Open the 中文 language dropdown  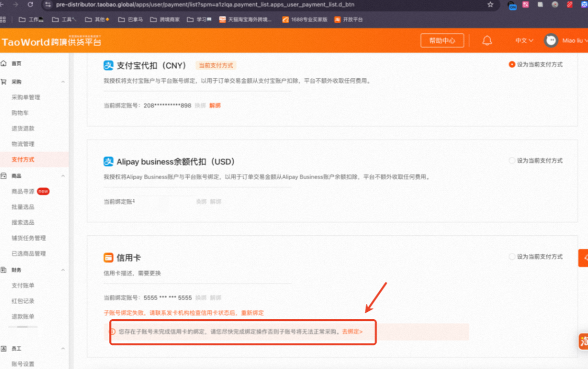pos(524,41)
